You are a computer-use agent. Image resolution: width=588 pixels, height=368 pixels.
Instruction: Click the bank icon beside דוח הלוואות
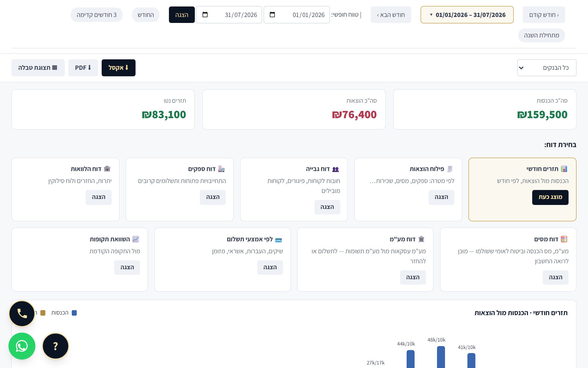[107, 169]
